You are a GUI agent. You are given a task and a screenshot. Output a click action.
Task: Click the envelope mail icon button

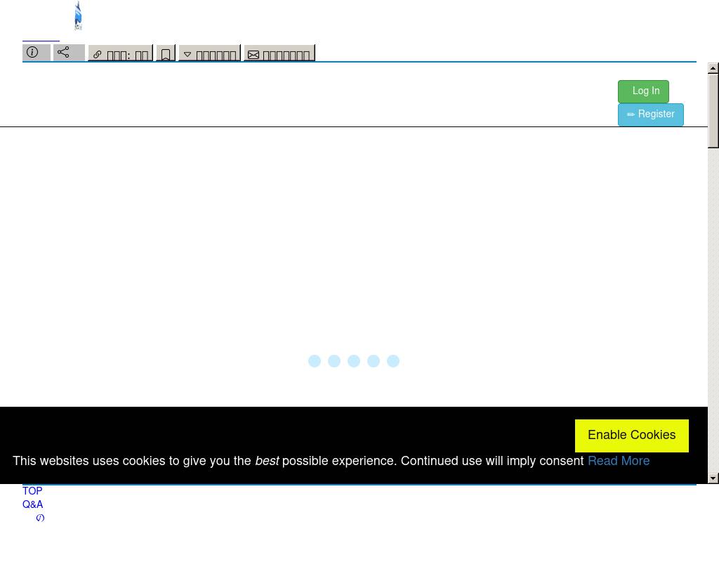pos(279,55)
